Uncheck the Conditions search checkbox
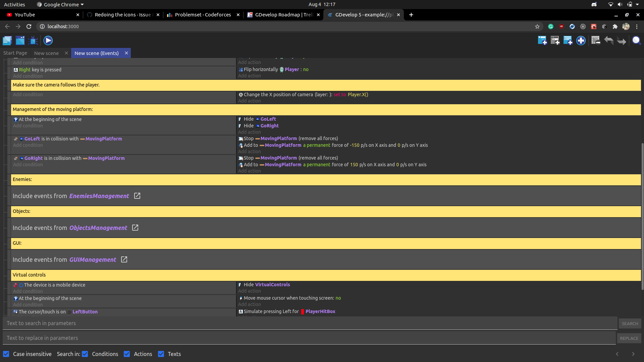The image size is (644, 362). (x=85, y=354)
